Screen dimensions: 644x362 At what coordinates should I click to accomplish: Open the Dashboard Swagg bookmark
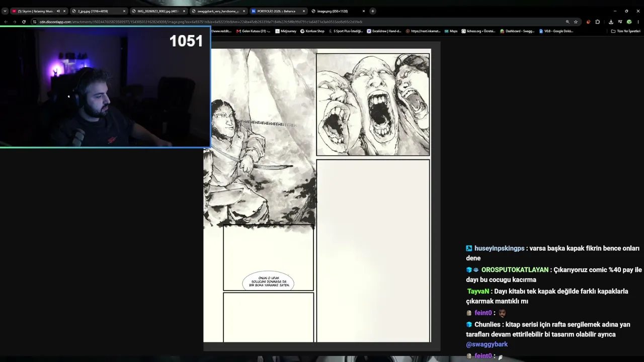tap(517, 31)
